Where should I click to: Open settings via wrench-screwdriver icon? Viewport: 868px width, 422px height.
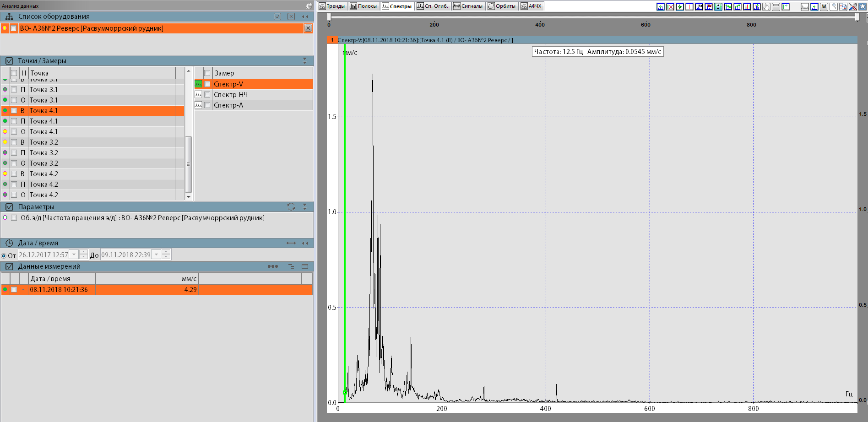(853, 6)
